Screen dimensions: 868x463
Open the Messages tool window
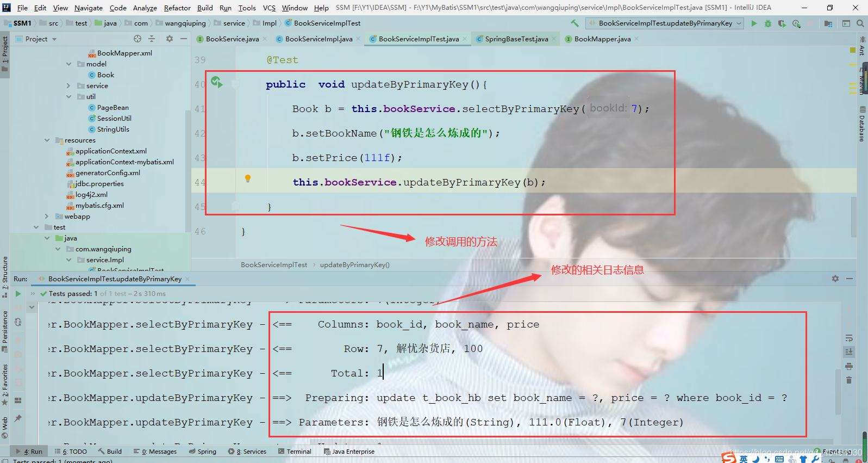[x=155, y=452]
